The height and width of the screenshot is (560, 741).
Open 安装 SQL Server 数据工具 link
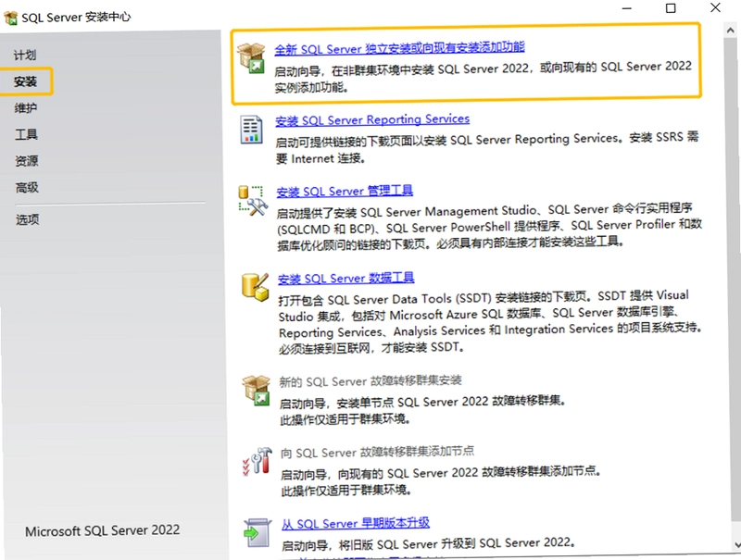click(345, 279)
